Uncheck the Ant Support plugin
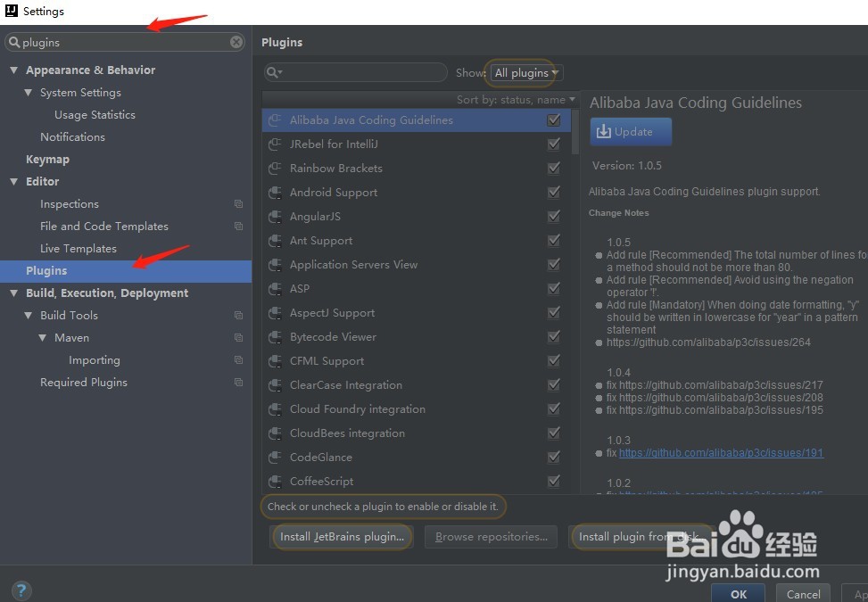868x602 pixels. [554, 240]
